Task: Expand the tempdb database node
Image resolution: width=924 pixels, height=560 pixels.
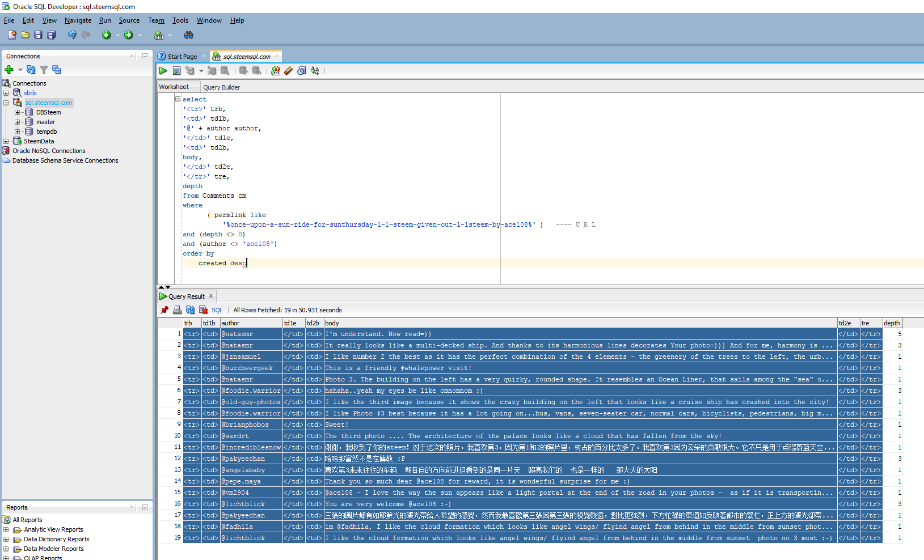Action: pyautogui.click(x=17, y=131)
